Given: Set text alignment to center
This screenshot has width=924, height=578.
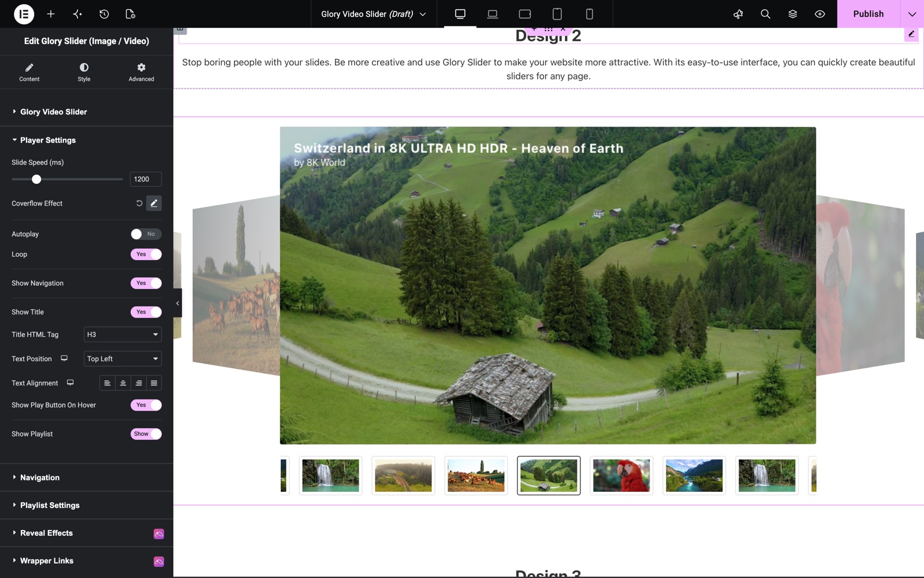Looking at the screenshot, I should point(123,383).
